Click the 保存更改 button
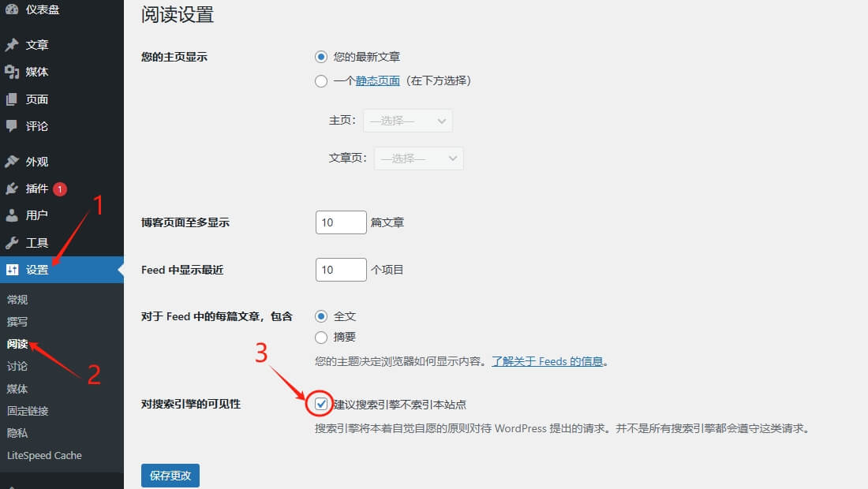Image resolution: width=868 pixels, height=489 pixels. 170,476
